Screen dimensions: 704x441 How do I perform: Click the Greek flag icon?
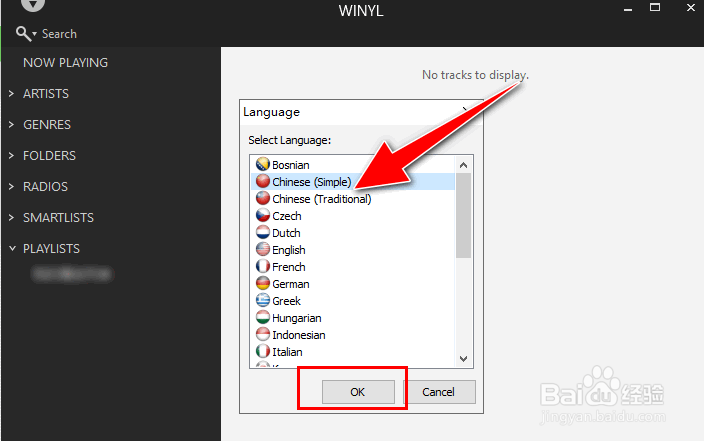pyautogui.click(x=263, y=300)
